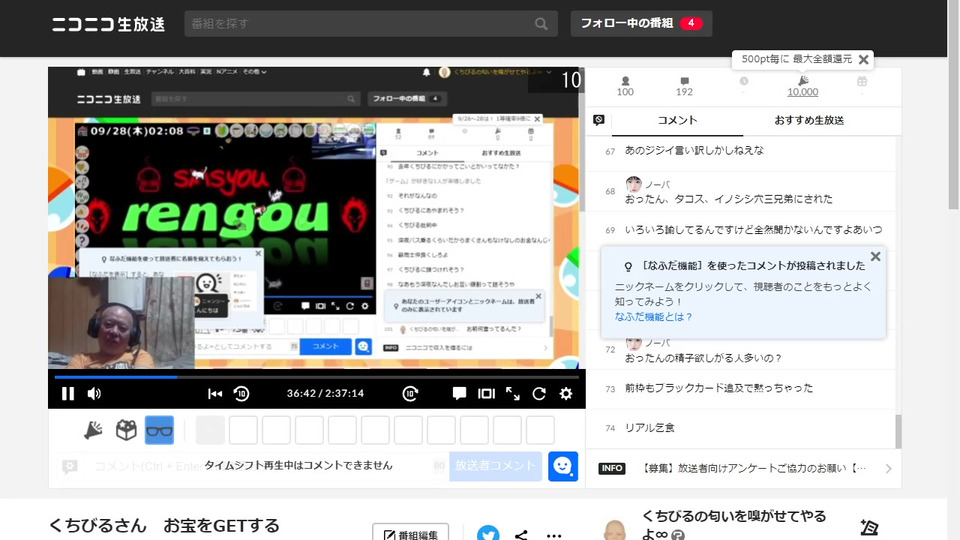Image resolution: width=960 pixels, height=540 pixels.
Task: Click the share icon
Action: [x=521, y=535]
